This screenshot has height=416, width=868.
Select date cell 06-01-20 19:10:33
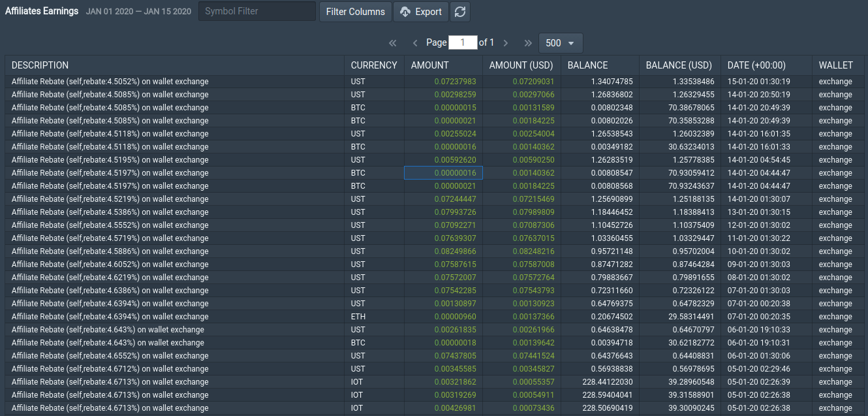(767, 330)
